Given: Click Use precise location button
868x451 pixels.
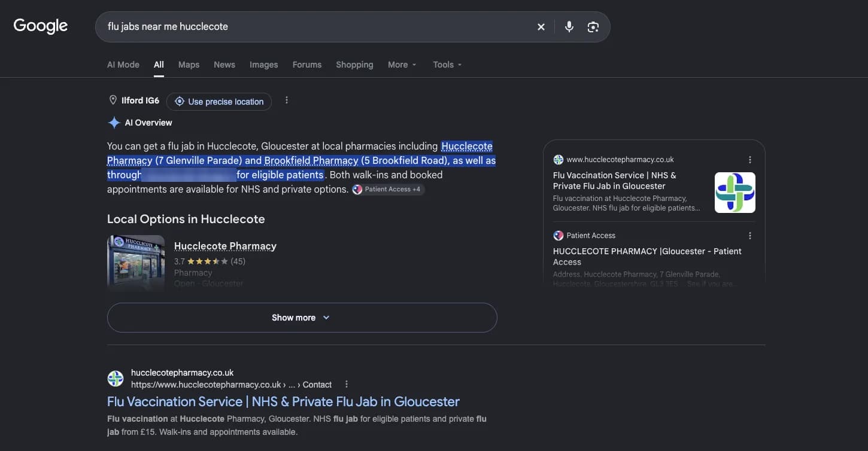Looking at the screenshot, I should 219,102.
